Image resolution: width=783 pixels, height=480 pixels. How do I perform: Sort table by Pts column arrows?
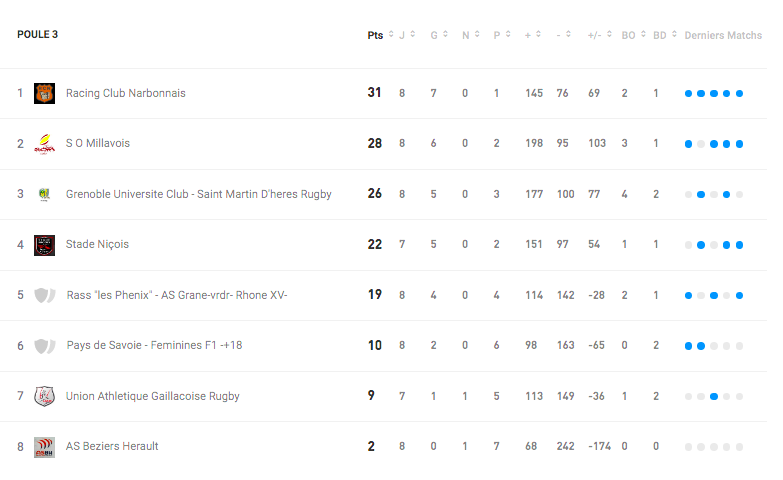(391, 34)
